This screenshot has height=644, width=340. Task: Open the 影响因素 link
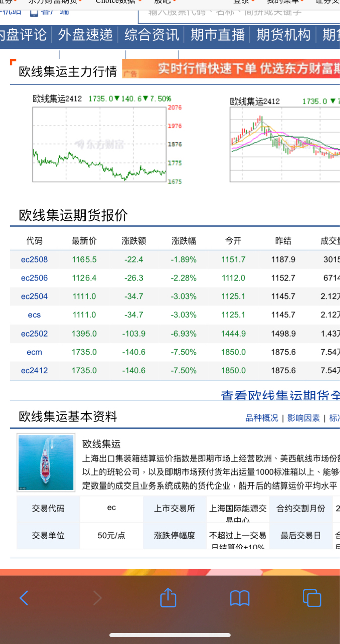pyautogui.click(x=304, y=418)
